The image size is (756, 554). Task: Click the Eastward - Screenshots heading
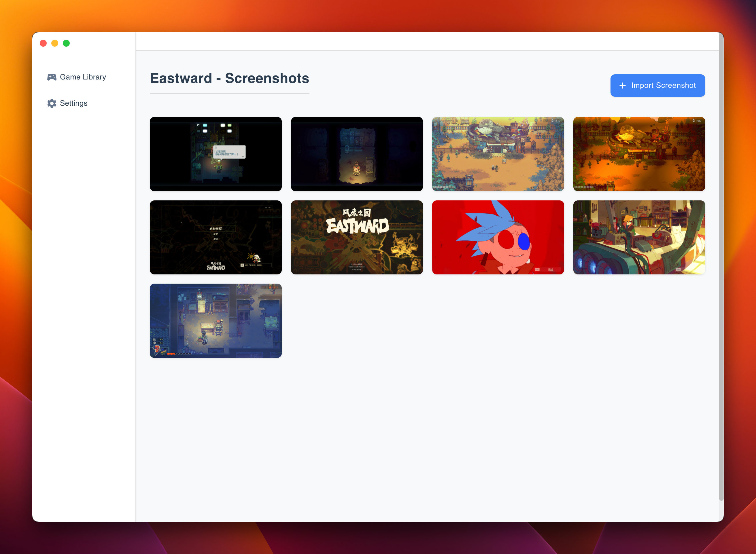point(229,79)
